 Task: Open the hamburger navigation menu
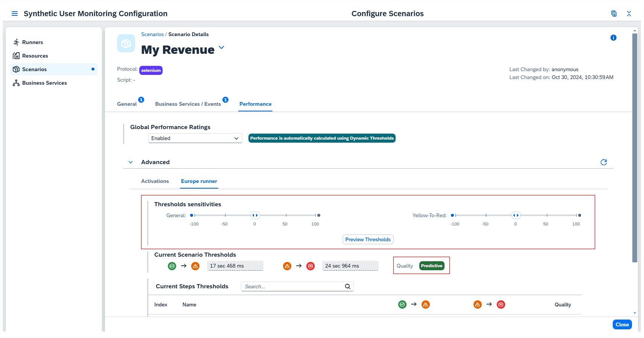(x=15, y=14)
